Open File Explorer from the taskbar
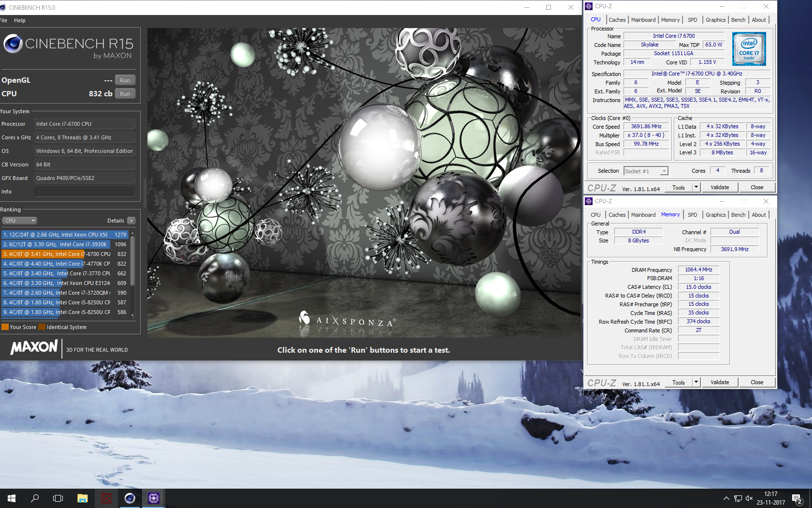Image resolution: width=812 pixels, height=508 pixels. tap(83, 498)
